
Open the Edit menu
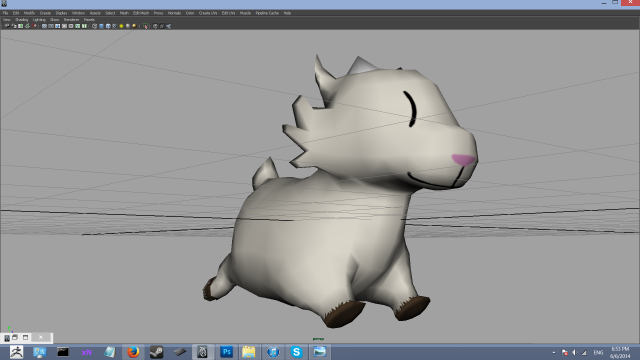[x=16, y=13]
